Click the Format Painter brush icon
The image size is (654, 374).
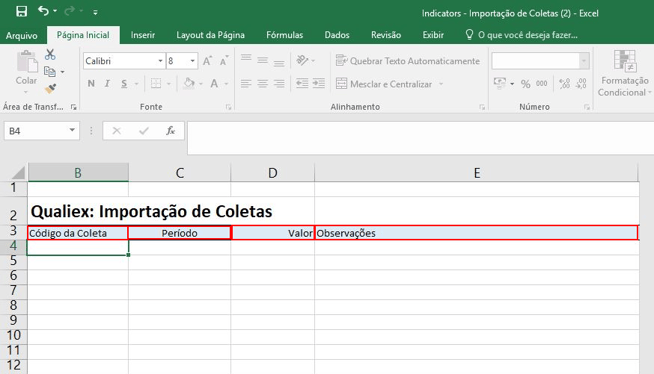coord(50,88)
